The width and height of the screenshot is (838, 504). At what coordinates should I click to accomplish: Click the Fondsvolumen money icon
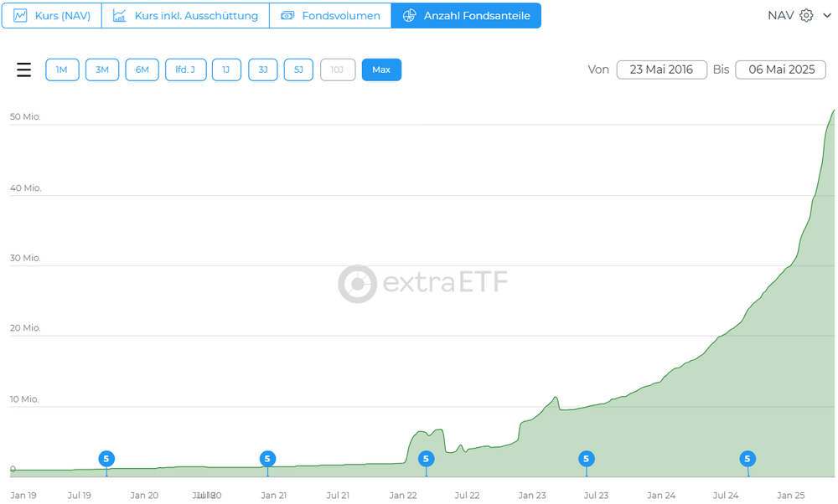tap(287, 16)
